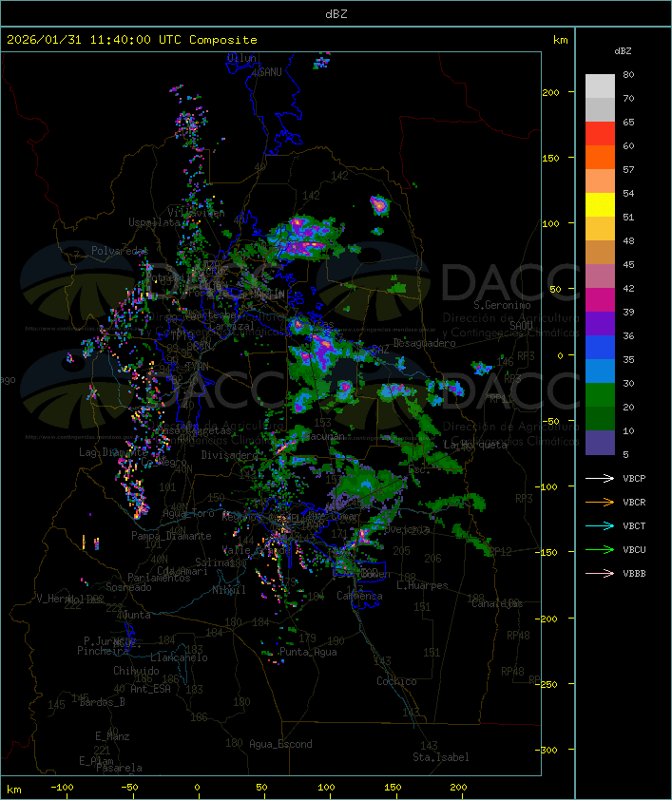Click the light gray 70-80 dBZ swatch
This screenshot has height=800, width=672.
pos(600,86)
